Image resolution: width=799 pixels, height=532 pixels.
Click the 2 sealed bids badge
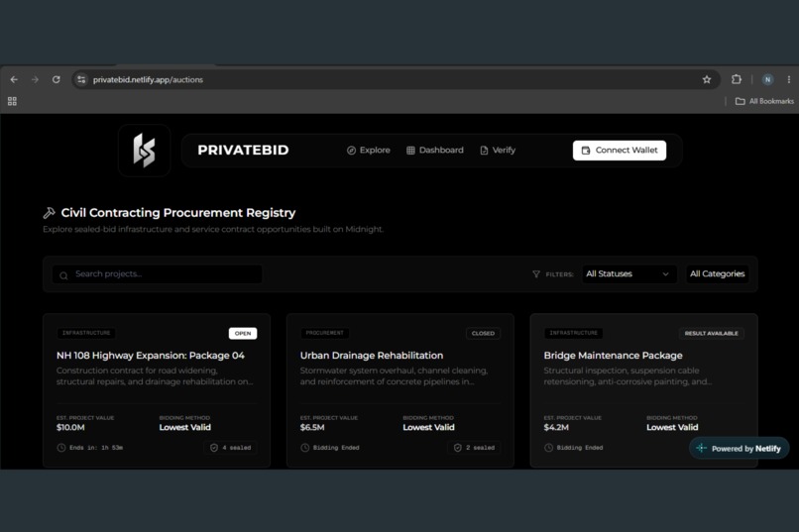pos(475,448)
